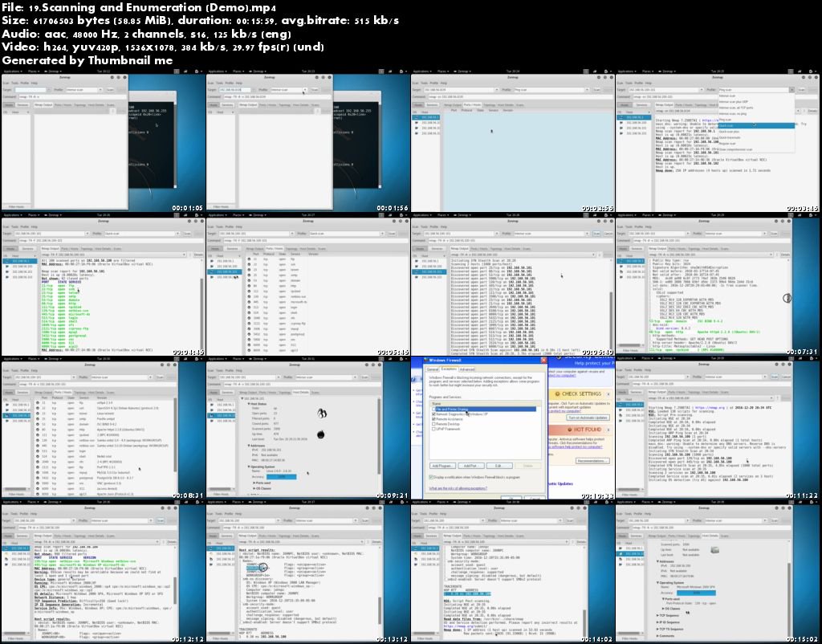Image resolution: width=822 pixels, height=644 pixels.
Task: Check Remote Desktop exception in 00:10:33 frame
Action: click(433, 424)
